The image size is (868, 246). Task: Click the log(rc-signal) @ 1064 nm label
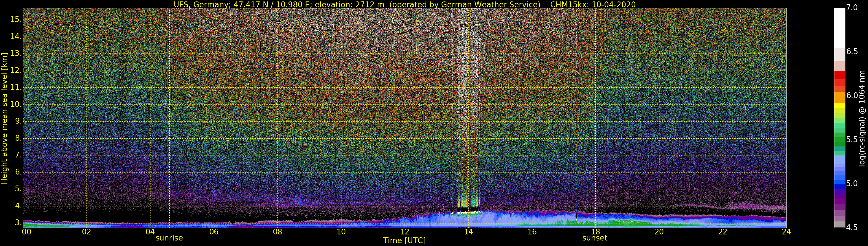(x=862, y=118)
